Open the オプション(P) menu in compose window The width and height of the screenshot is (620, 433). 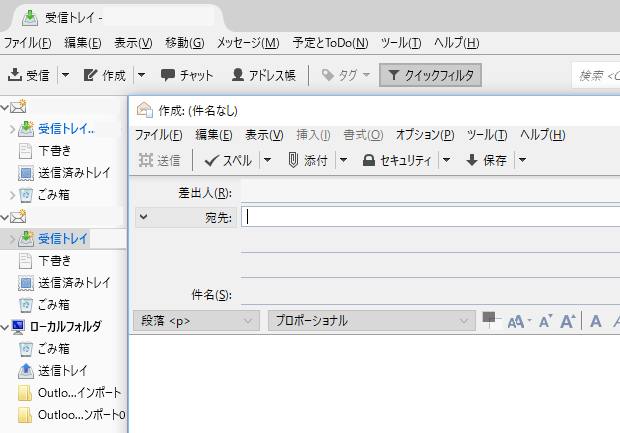[x=425, y=135]
